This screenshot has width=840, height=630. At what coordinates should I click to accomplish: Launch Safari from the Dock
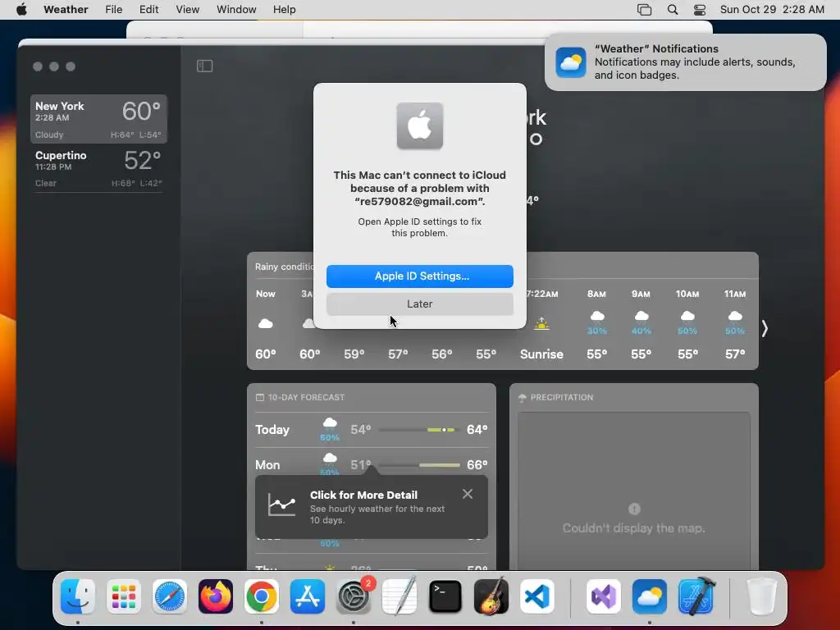pyautogui.click(x=170, y=596)
